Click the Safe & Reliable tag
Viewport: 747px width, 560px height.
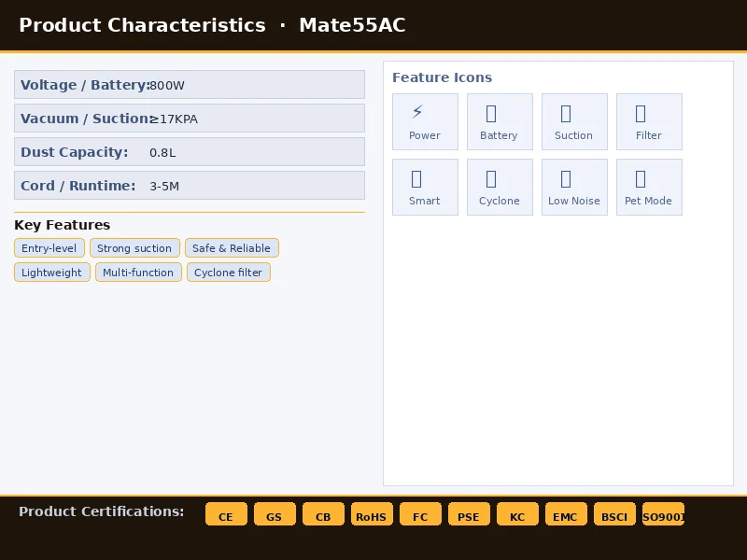click(x=232, y=248)
